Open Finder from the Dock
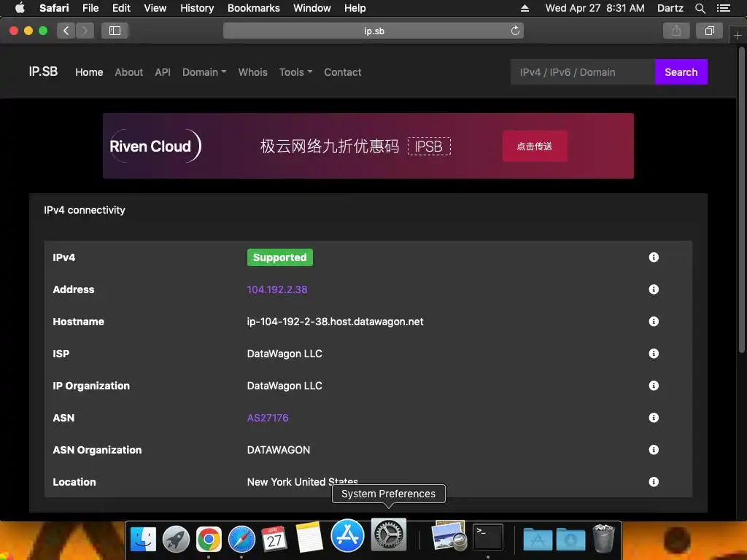 click(143, 539)
